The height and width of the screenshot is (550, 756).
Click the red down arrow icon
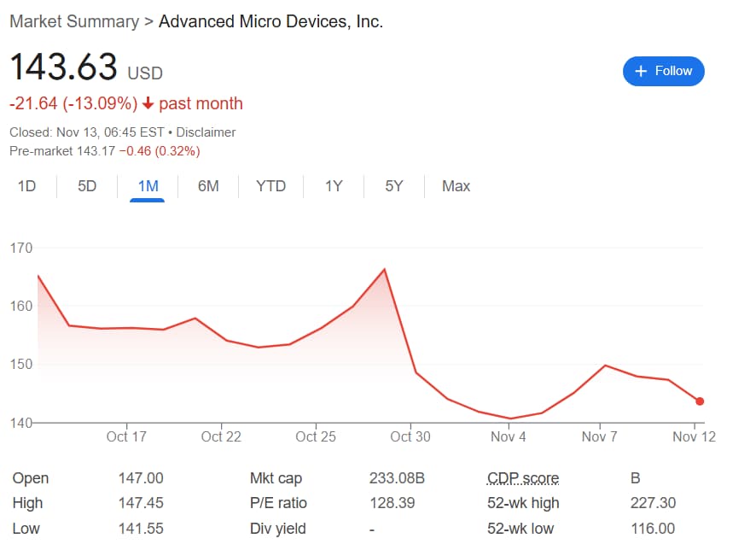148,103
